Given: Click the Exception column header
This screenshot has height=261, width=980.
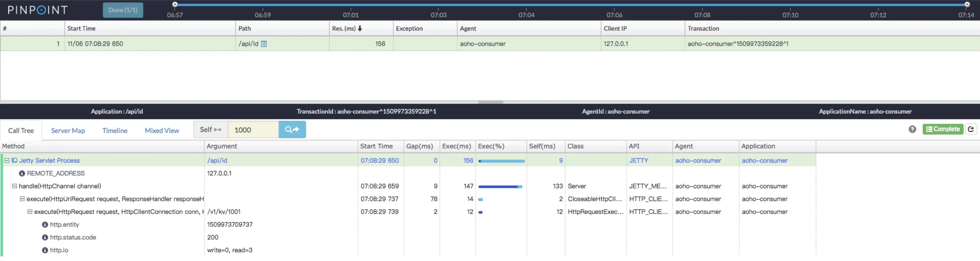Looking at the screenshot, I should click(425, 29).
